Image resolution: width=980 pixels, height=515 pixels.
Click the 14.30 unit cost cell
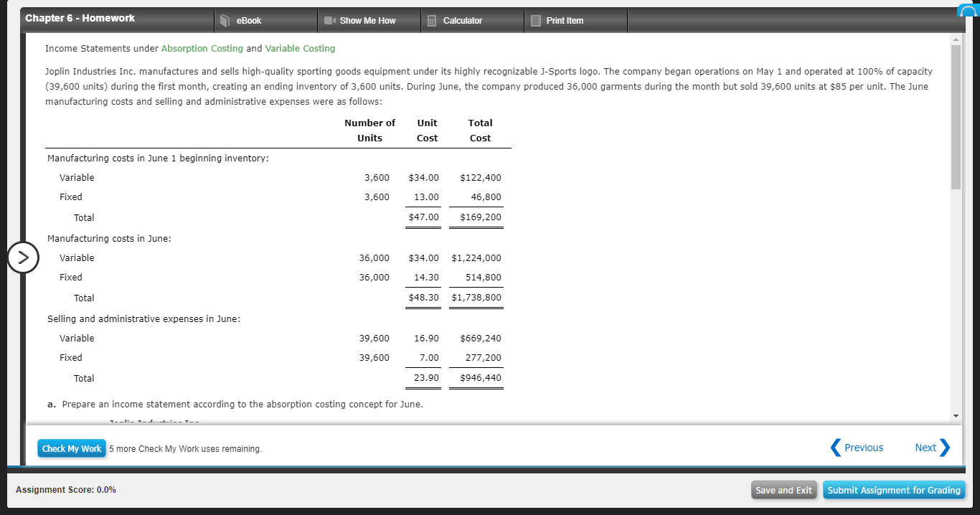click(426, 277)
